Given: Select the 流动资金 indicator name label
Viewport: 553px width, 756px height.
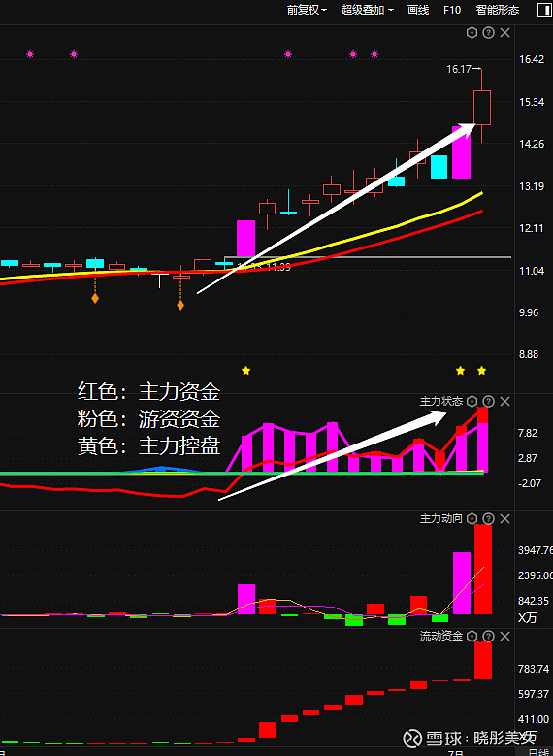Looking at the screenshot, I should [x=441, y=637].
